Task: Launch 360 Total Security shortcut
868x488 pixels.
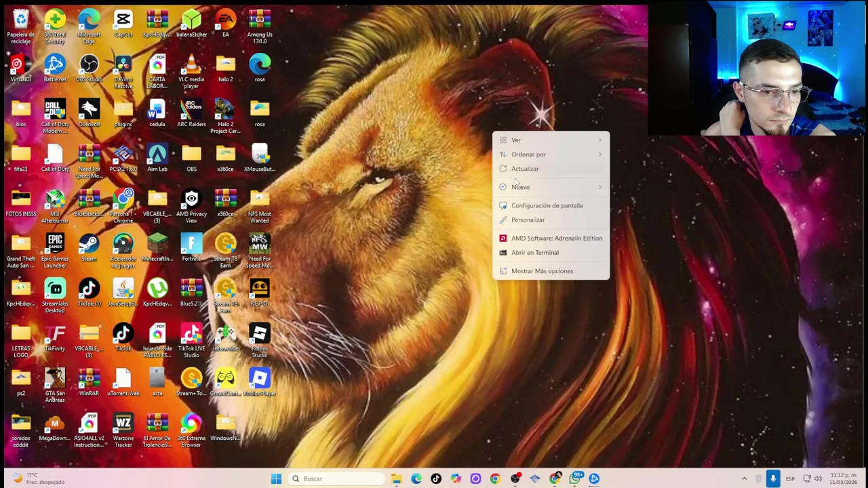Action: coord(55,26)
